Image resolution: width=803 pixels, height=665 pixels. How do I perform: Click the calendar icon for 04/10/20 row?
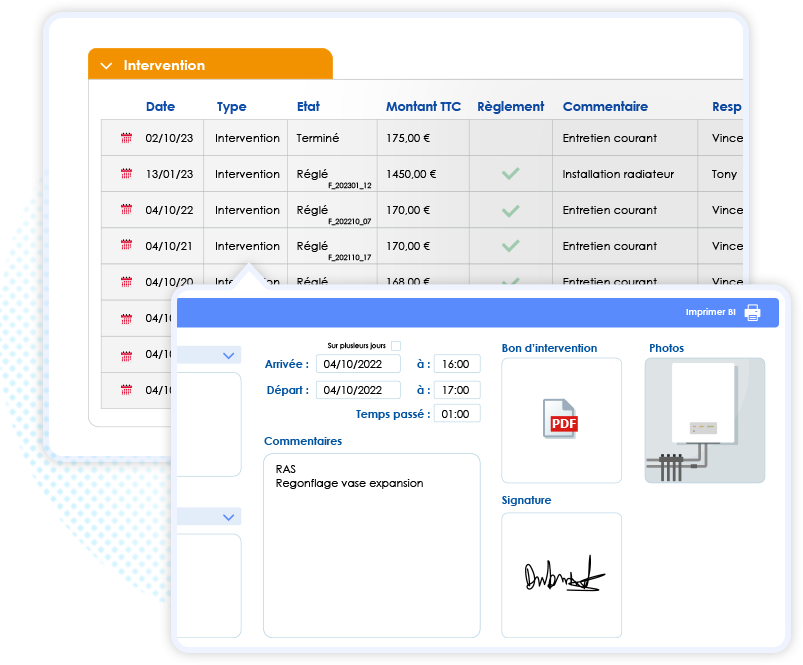[x=126, y=282]
